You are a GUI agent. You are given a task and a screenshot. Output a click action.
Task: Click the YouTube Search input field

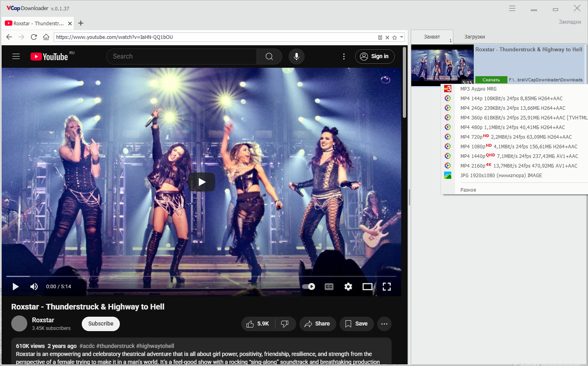(182, 57)
